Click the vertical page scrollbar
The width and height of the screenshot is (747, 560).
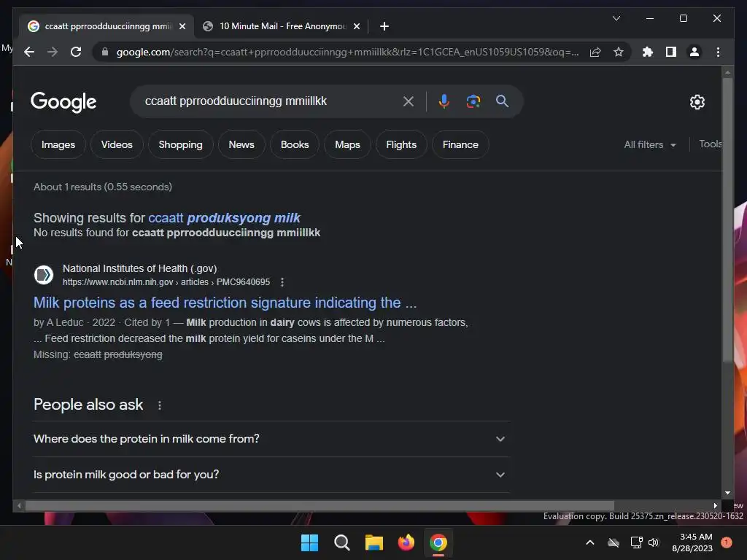[727, 219]
